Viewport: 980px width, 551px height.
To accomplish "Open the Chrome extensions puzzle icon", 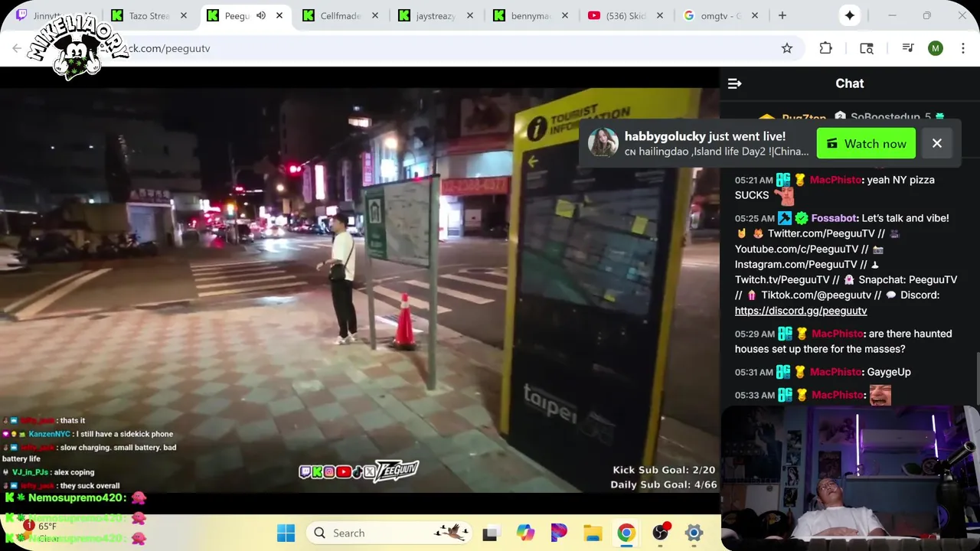I will 825,48.
